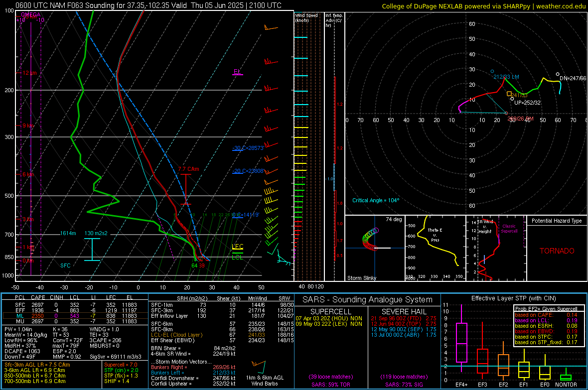Select the EL marker on the skew-T
The height and width of the screenshot is (390, 588).
click(x=237, y=72)
